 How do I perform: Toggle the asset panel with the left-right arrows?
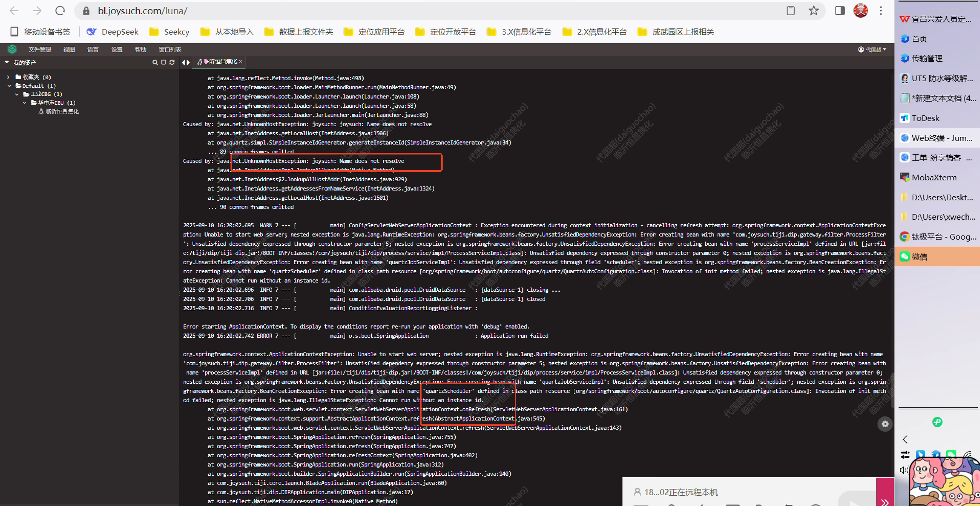point(186,62)
